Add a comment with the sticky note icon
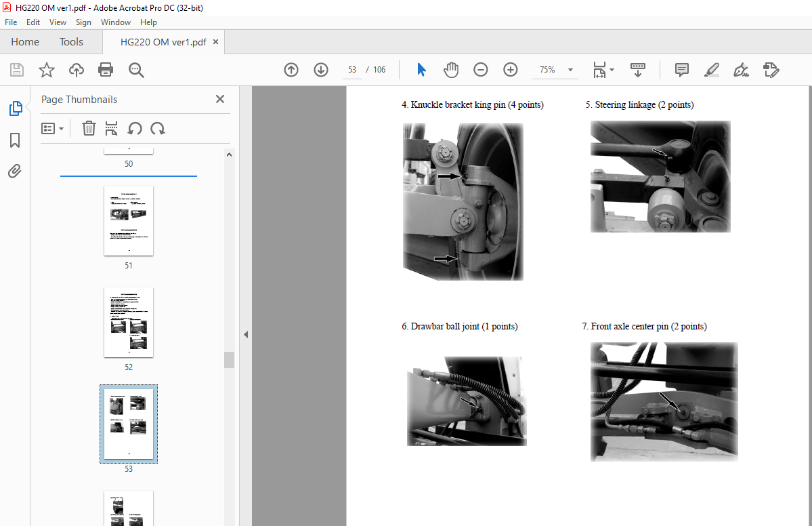Image resolution: width=812 pixels, height=526 pixels. point(681,69)
